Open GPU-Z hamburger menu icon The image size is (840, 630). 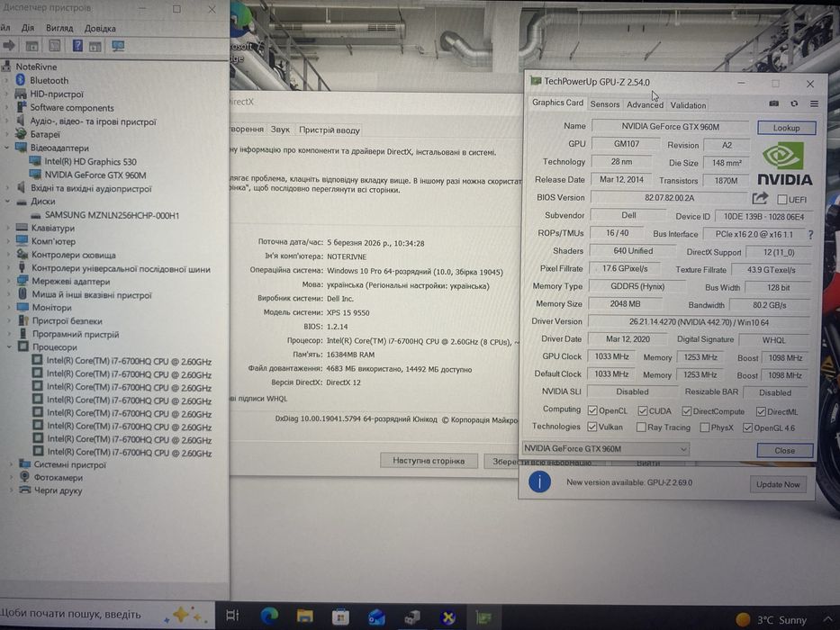pyautogui.click(x=814, y=103)
